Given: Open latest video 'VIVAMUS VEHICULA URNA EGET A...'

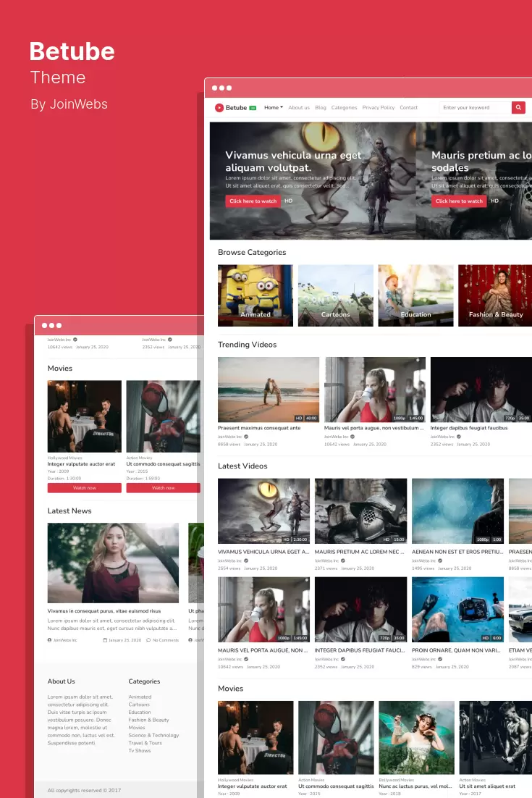Looking at the screenshot, I should pos(263,552).
